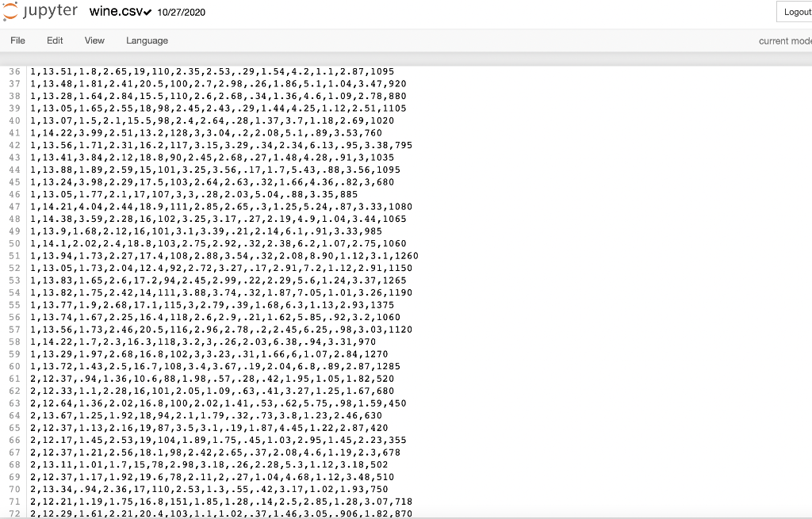Click line number 36 in gutter
Viewport: 812px width, 519px height.
14,71
